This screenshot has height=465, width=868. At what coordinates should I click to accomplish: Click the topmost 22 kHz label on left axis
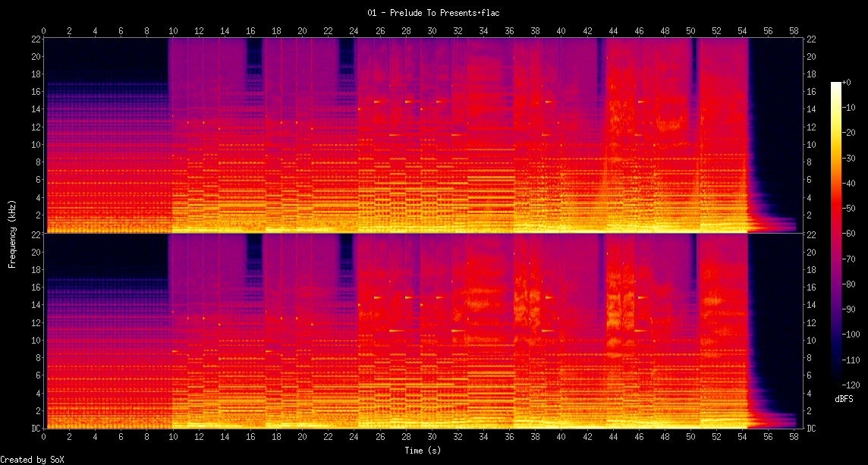click(35, 39)
